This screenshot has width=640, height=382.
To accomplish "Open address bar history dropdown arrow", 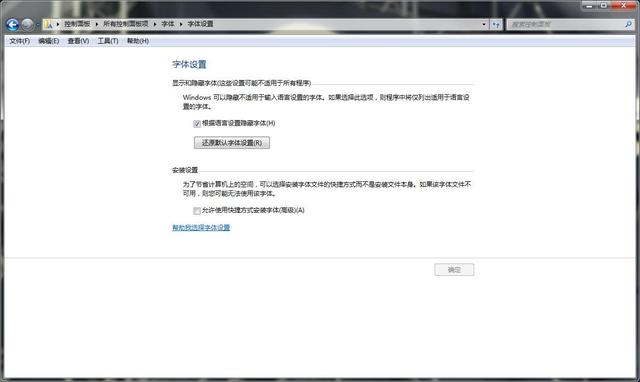I will [x=484, y=24].
